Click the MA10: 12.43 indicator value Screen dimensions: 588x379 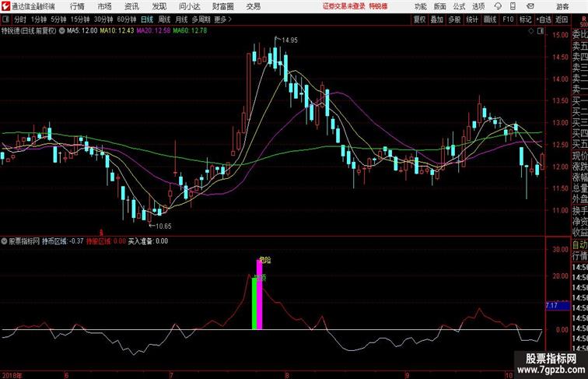pyautogui.click(x=117, y=31)
